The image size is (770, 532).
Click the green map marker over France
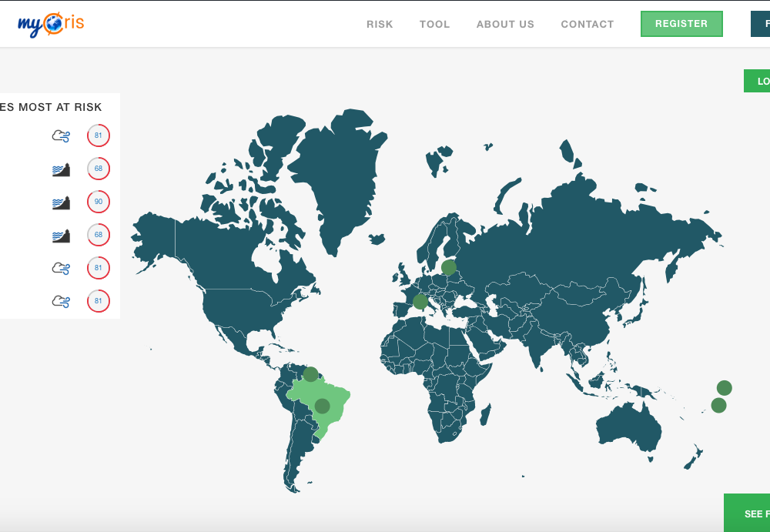point(420,302)
